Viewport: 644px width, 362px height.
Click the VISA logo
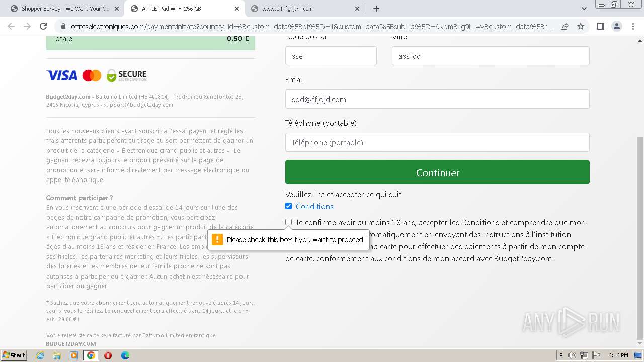coord(62,75)
